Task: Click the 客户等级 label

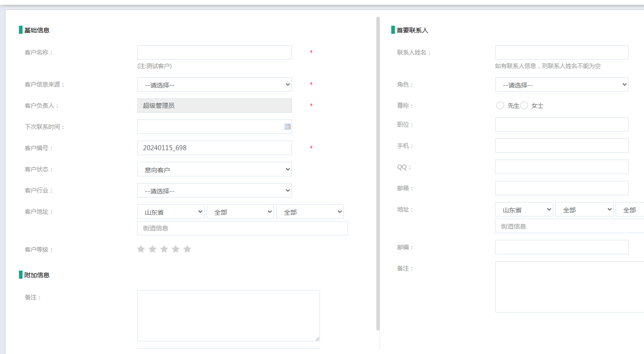Action: pyautogui.click(x=39, y=249)
